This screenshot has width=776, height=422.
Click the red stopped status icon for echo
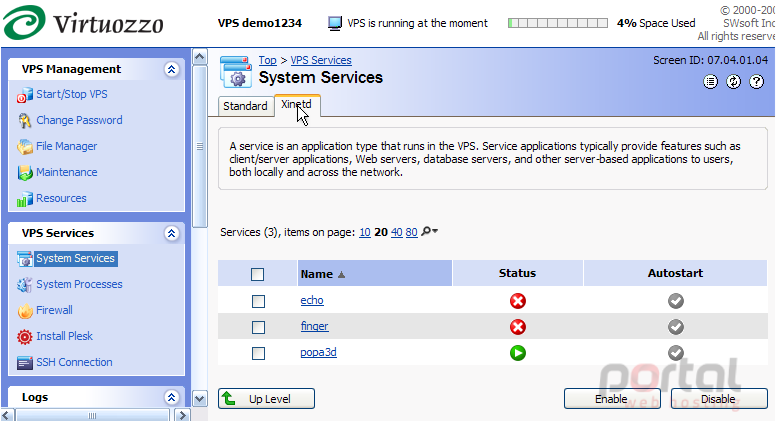(x=518, y=301)
